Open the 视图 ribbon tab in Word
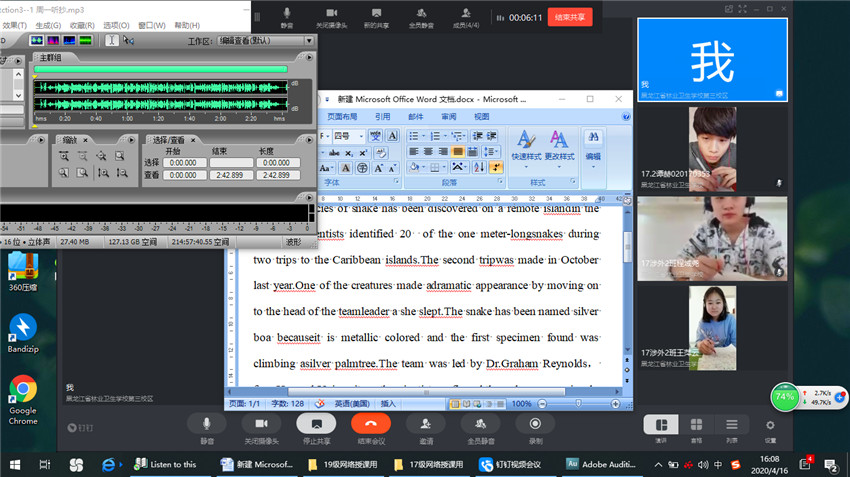850x477 pixels. click(482, 117)
